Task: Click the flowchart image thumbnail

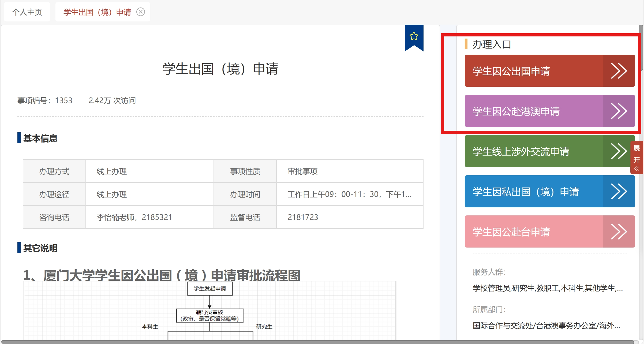Action: coord(209,311)
